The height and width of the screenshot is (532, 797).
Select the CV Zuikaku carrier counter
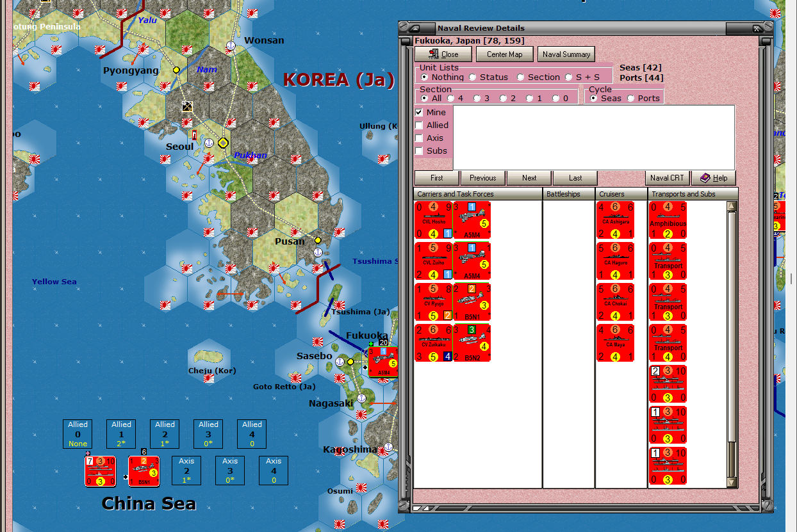(434, 343)
